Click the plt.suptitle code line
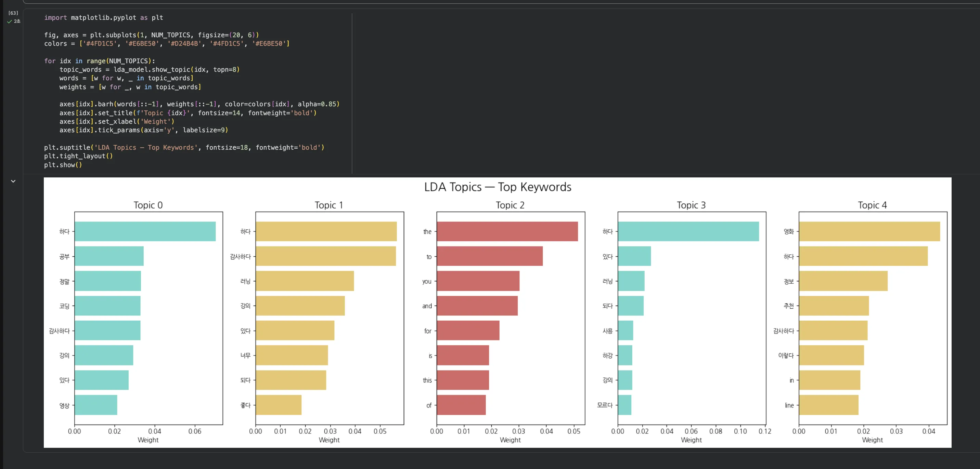This screenshot has width=980, height=469. [x=184, y=147]
